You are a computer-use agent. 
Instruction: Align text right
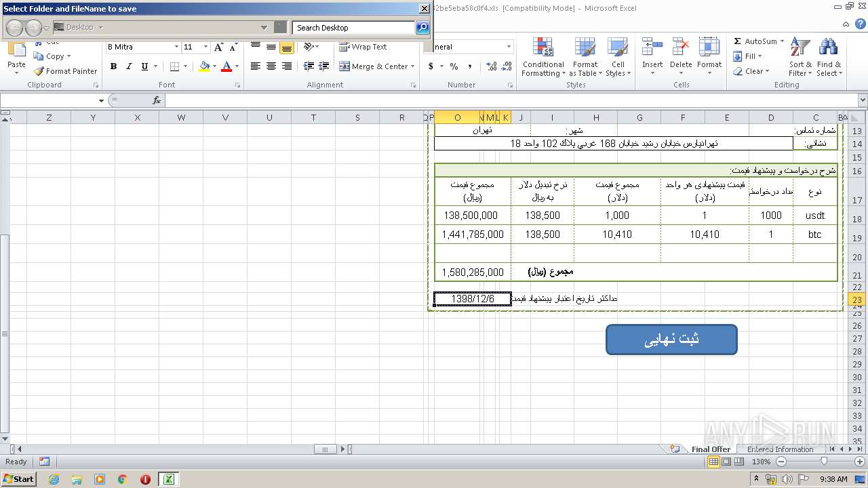[287, 66]
